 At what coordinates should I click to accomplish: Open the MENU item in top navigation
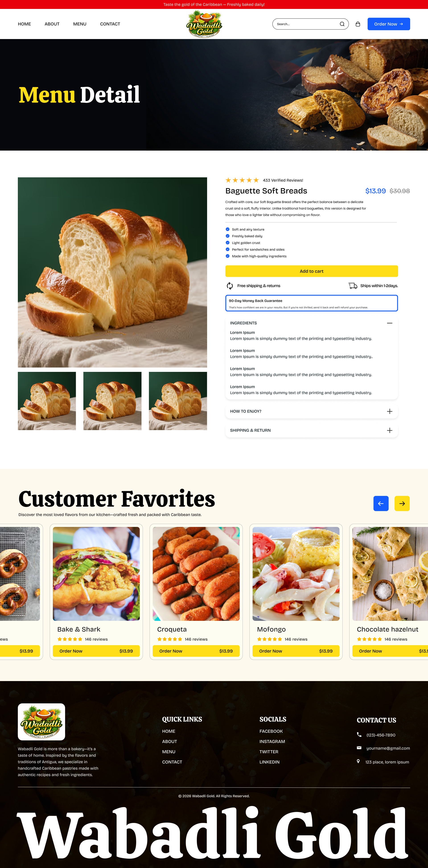80,24
